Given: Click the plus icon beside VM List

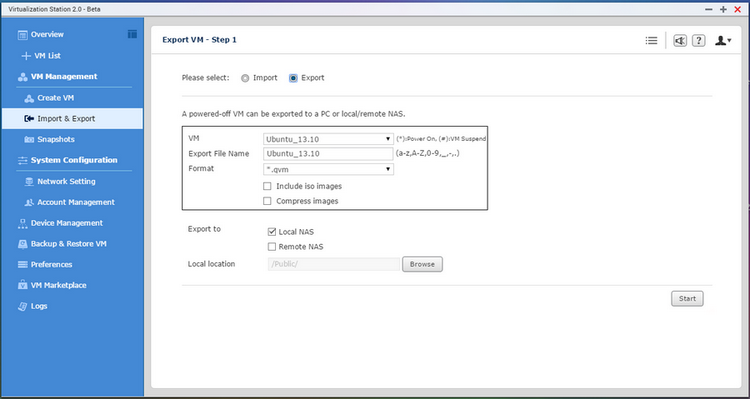Looking at the screenshot, I should 26,56.
